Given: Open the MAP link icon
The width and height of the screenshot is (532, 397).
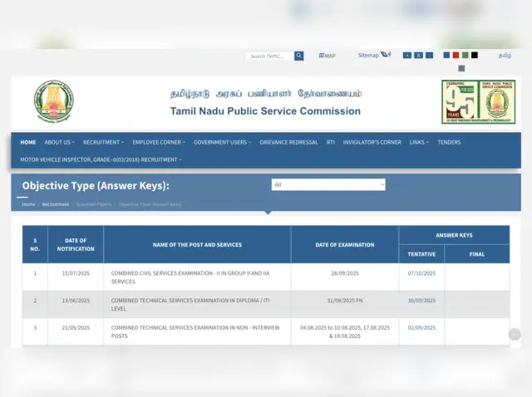Looking at the screenshot, I should click(x=328, y=56).
